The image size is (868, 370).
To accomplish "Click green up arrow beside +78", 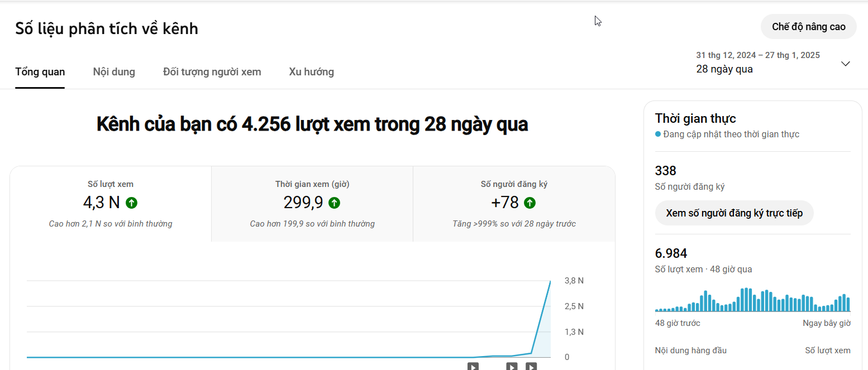I will coord(530,203).
